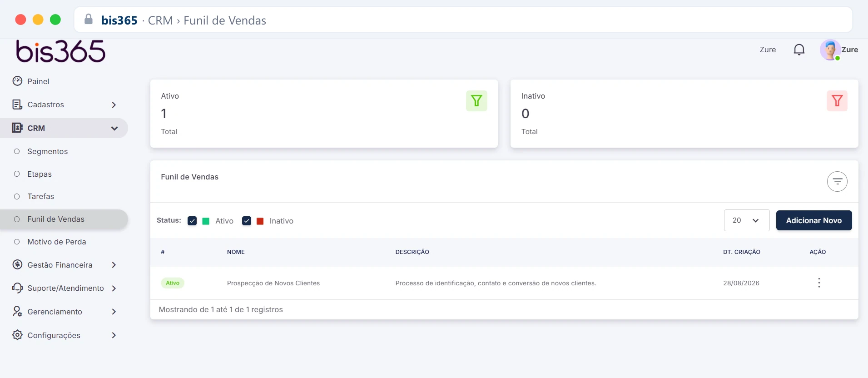This screenshot has width=868, height=378.
Task: Open the notifications bell
Action: tap(799, 50)
